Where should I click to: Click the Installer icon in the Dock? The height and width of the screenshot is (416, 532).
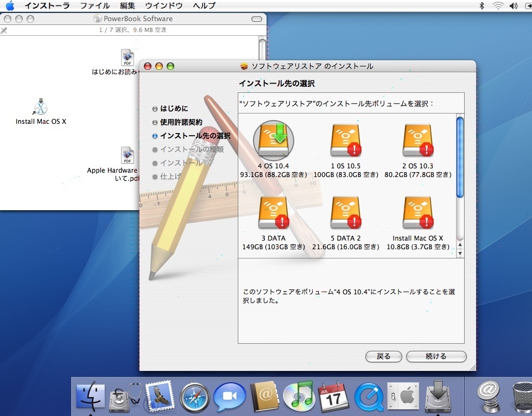[438, 396]
